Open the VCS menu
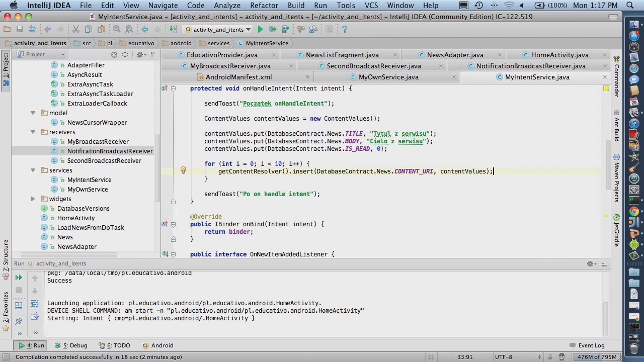The width and height of the screenshot is (644, 362). point(371,6)
